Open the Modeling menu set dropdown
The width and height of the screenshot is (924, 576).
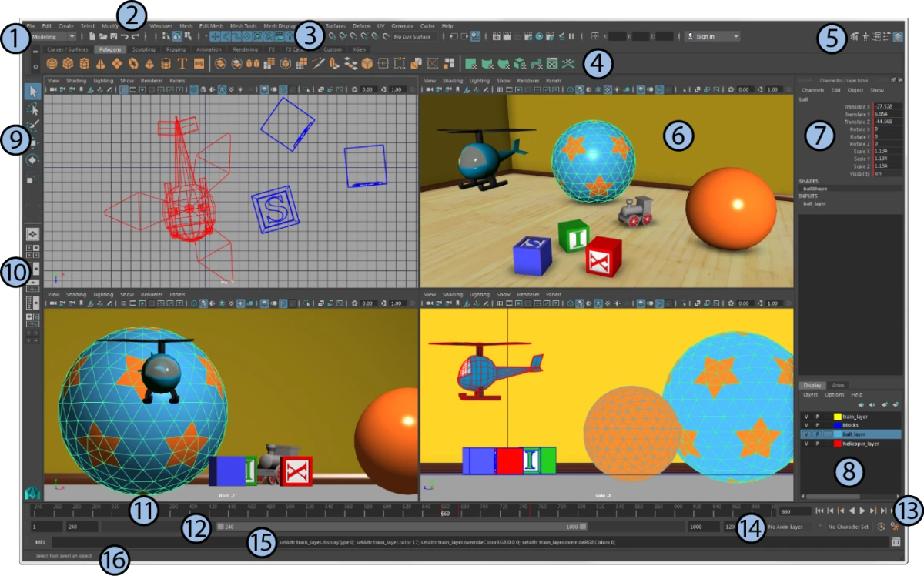click(x=52, y=36)
